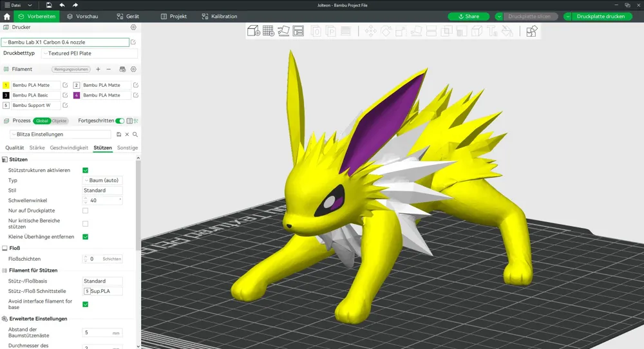Image resolution: width=644 pixels, height=349 pixels.
Task: Switch to the Vorschau tab
Action: tap(82, 17)
